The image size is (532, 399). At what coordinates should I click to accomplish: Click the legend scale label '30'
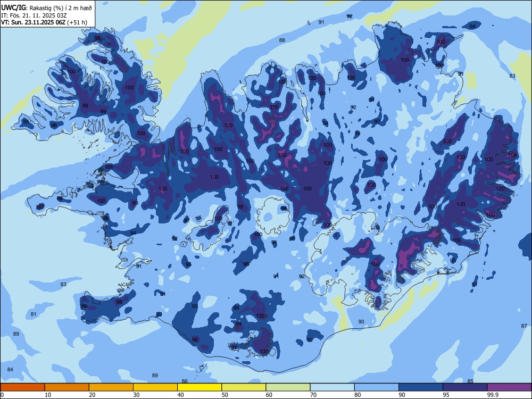point(136,395)
